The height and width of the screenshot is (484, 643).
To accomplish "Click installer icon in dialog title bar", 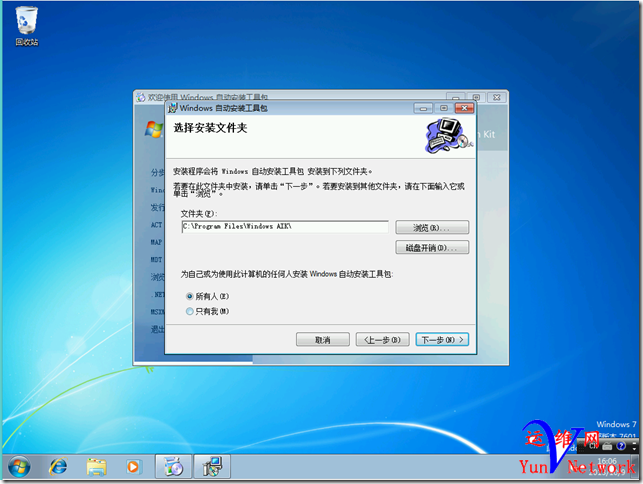I will 173,108.
